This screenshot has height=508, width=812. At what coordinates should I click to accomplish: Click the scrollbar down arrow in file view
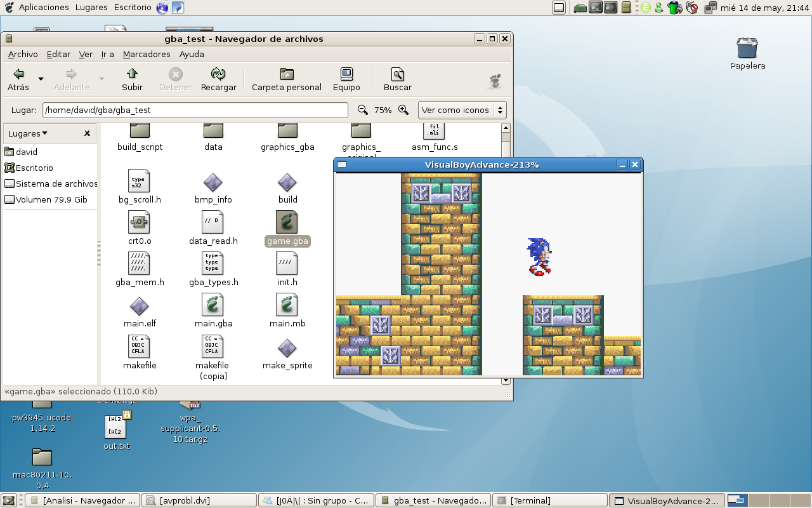coord(506,381)
